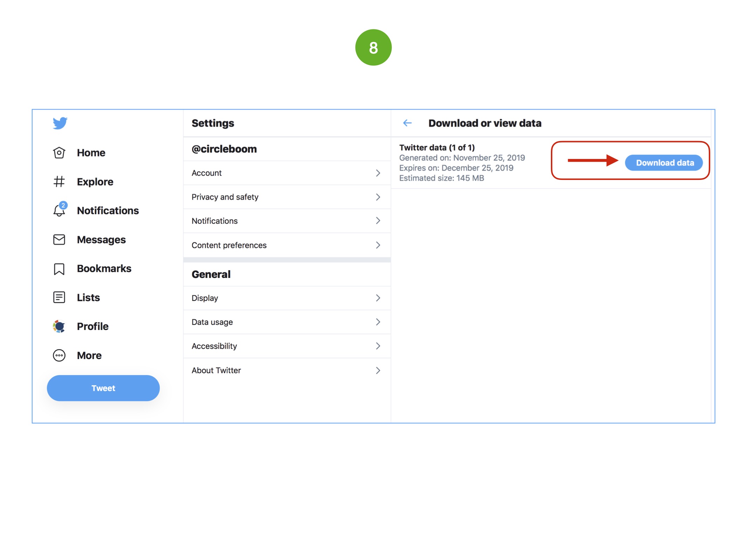The width and height of the screenshot is (747, 560).
Task: Click 'Expires on: December 25, 2019' text
Action: pos(456,168)
